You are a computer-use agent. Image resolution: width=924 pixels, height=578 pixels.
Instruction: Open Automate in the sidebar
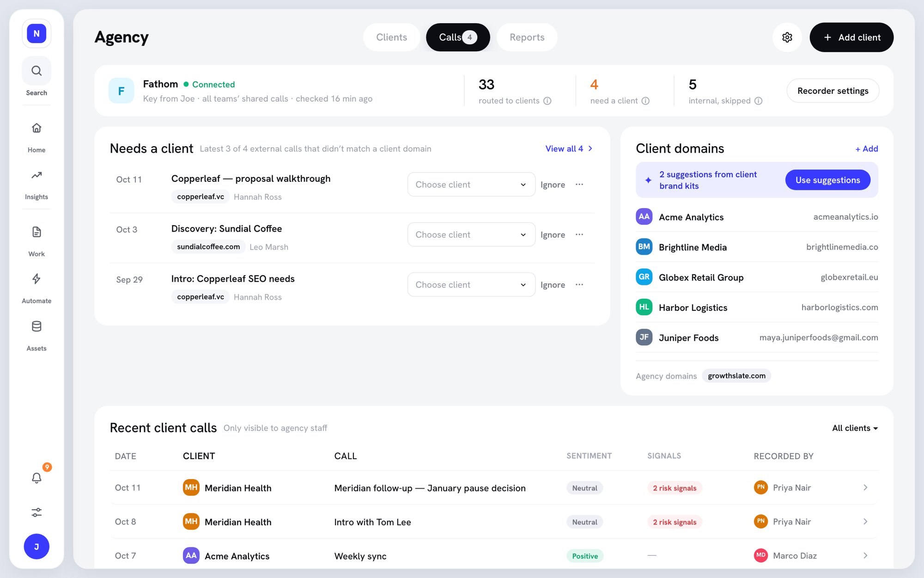(36, 289)
